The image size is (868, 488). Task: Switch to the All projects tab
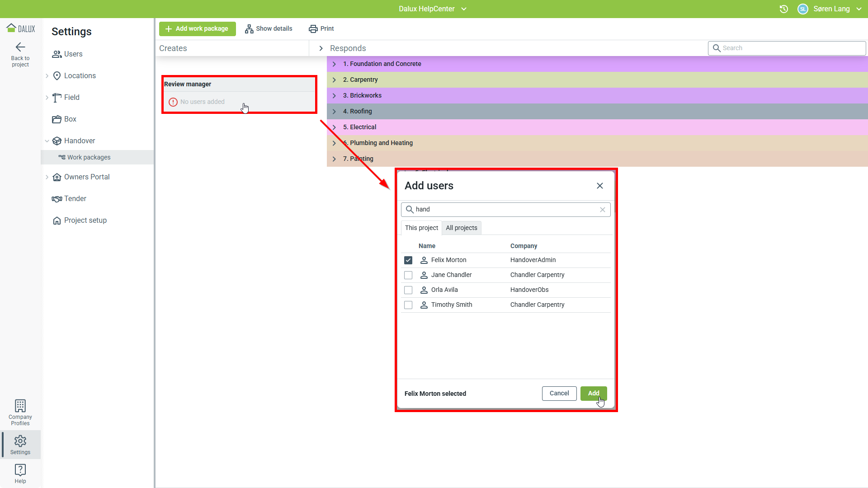461,228
